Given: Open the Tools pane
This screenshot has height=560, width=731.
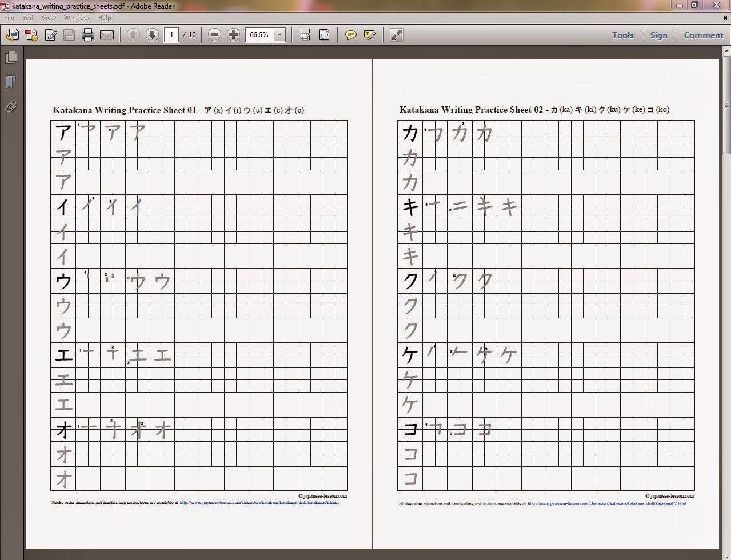Looking at the screenshot, I should click(623, 35).
